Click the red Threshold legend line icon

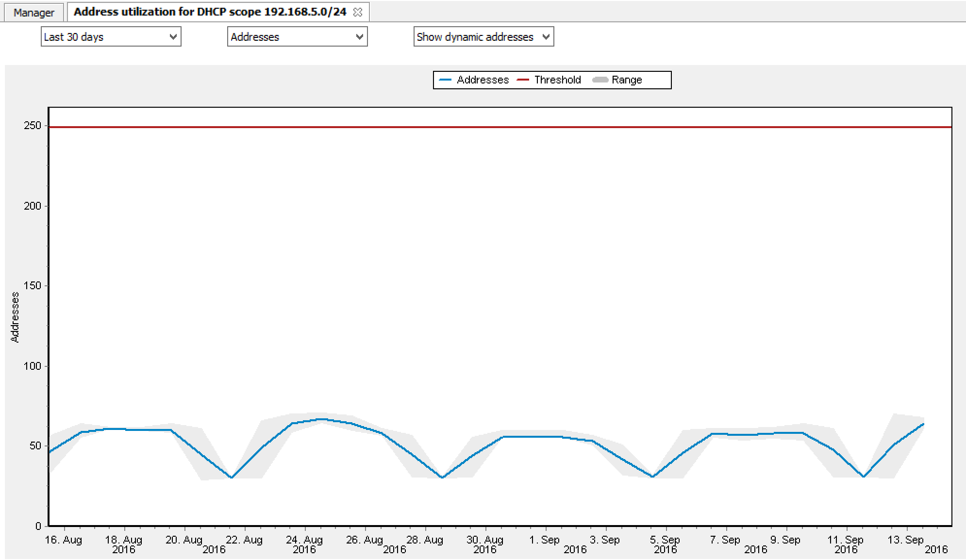(523, 80)
